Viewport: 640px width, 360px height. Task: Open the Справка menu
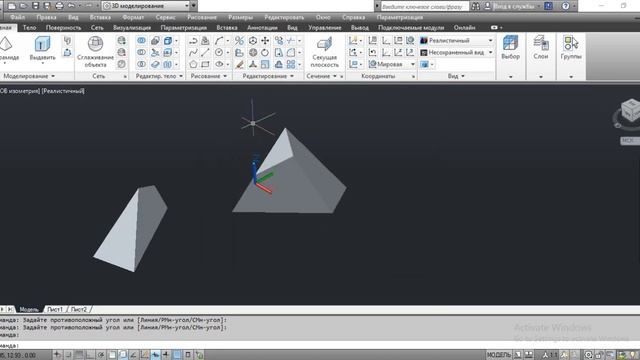pyautogui.click(x=353, y=17)
